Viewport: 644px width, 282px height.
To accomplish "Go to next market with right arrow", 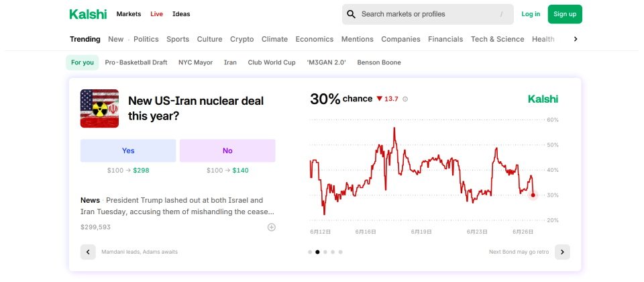I will tap(562, 252).
